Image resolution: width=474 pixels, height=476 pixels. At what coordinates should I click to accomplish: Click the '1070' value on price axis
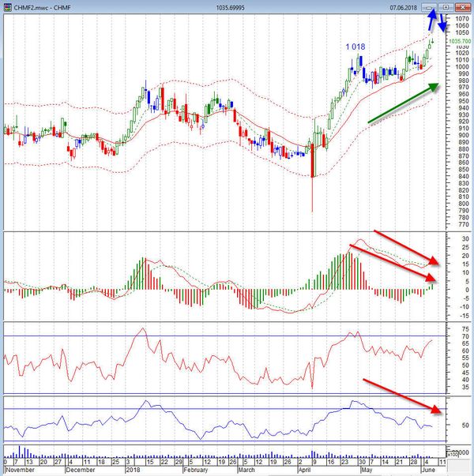pyautogui.click(x=462, y=19)
